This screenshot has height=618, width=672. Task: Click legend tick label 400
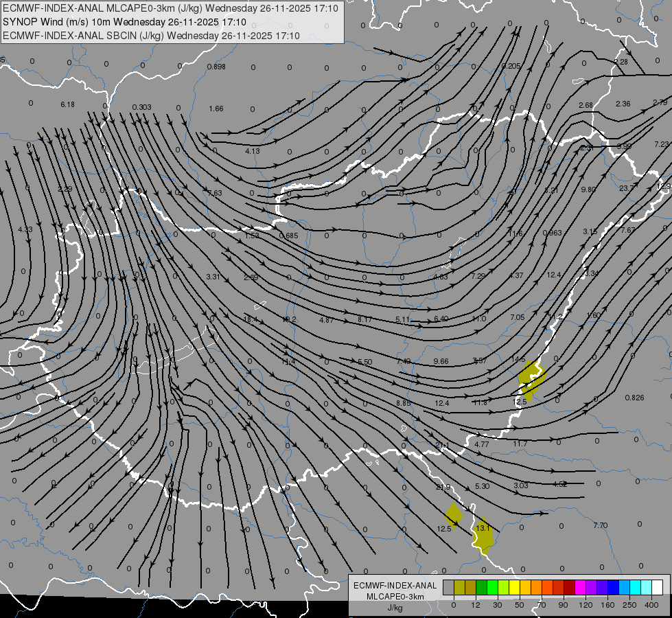point(651,605)
